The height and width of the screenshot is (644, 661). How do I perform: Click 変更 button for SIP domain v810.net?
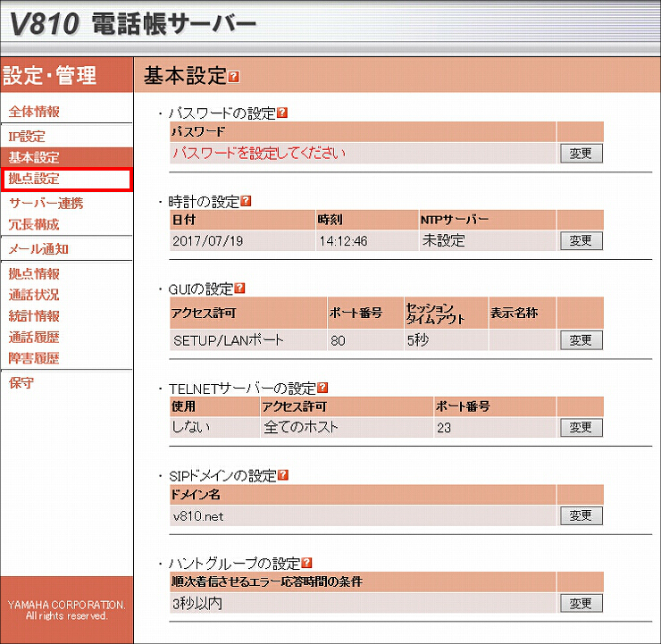tap(581, 515)
